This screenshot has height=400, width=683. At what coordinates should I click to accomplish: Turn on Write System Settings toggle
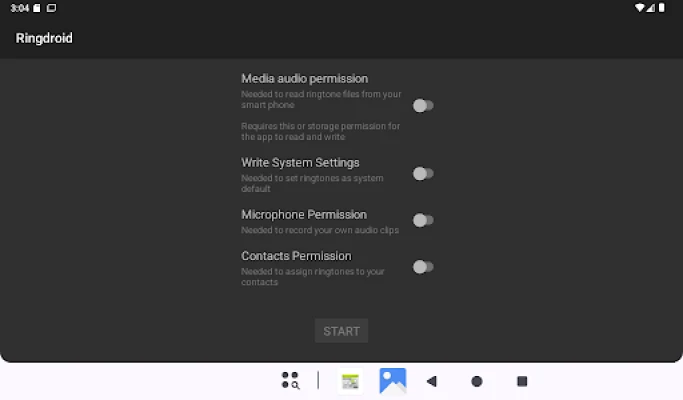[x=423, y=173]
